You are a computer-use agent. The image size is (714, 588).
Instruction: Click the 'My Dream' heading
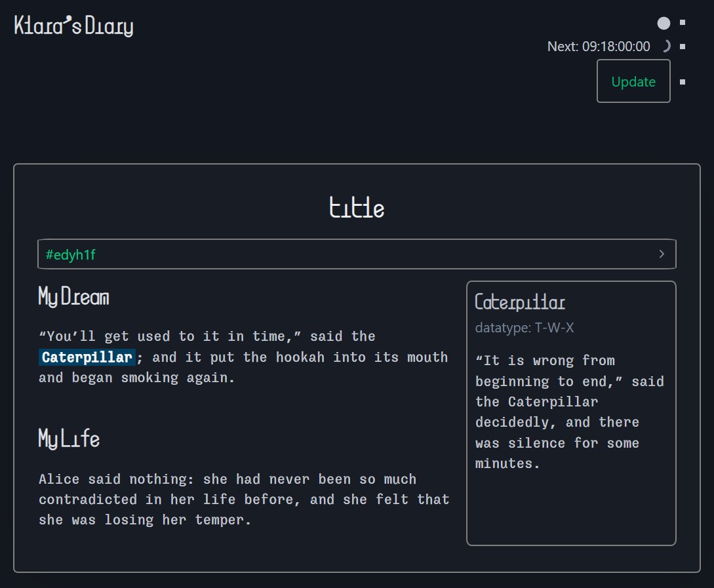click(74, 297)
